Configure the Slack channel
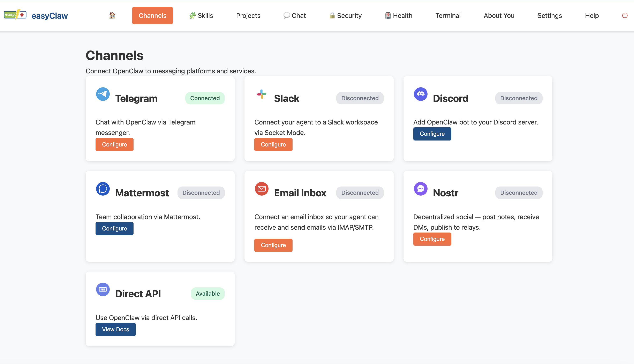Image resolution: width=634 pixels, height=364 pixels. click(x=273, y=144)
